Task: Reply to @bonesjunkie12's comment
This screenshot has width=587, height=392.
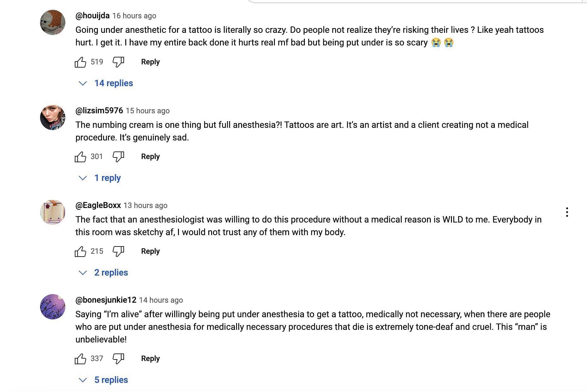Action: (150, 359)
